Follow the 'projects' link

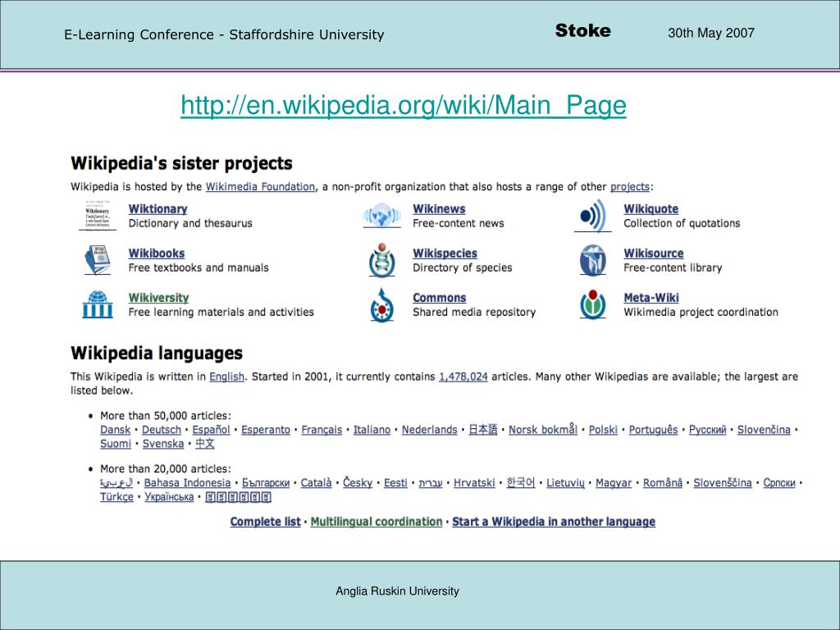630,186
